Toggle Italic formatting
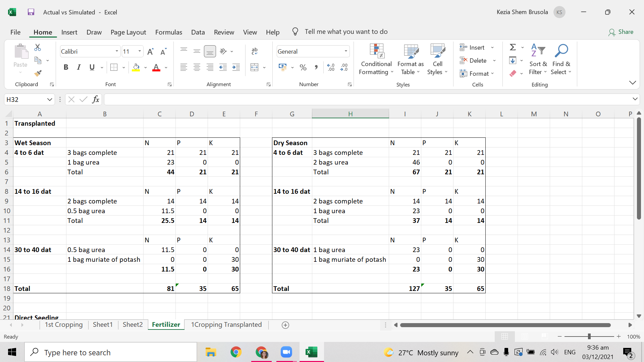 click(78, 67)
